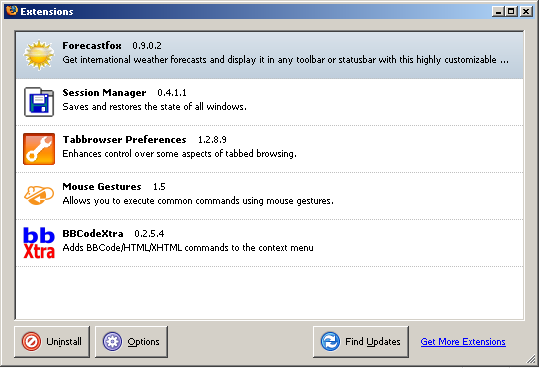Click the BBCodeXtra bb Xtra icon
The image size is (539, 368).
pos(39,243)
